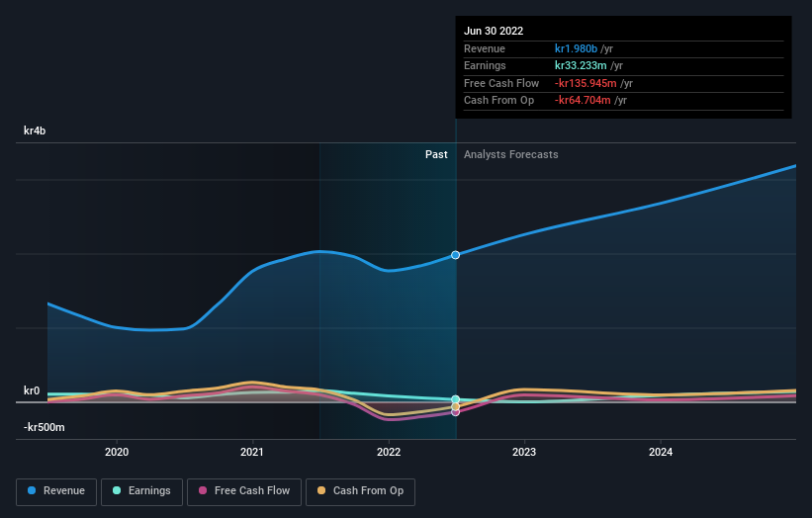Click the 2024 x-axis label
The image size is (812, 518).
(661, 453)
